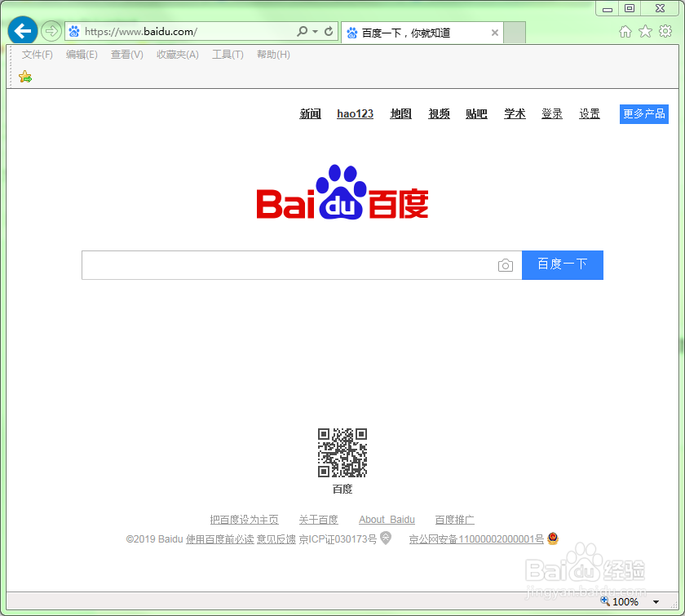Image resolution: width=685 pixels, height=616 pixels.
Task: Open the 收藏夹(A) menu
Action: pyautogui.click(x=177, y=55)
